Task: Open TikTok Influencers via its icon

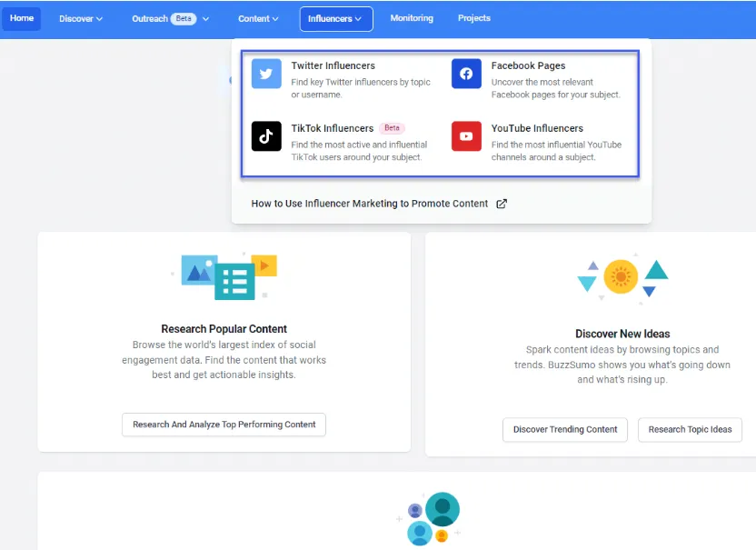Action: [x=265, y=136]
